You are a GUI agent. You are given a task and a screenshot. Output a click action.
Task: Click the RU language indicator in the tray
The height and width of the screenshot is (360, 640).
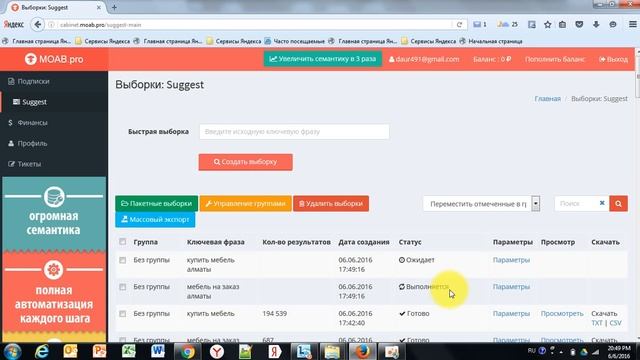[531, 351]
